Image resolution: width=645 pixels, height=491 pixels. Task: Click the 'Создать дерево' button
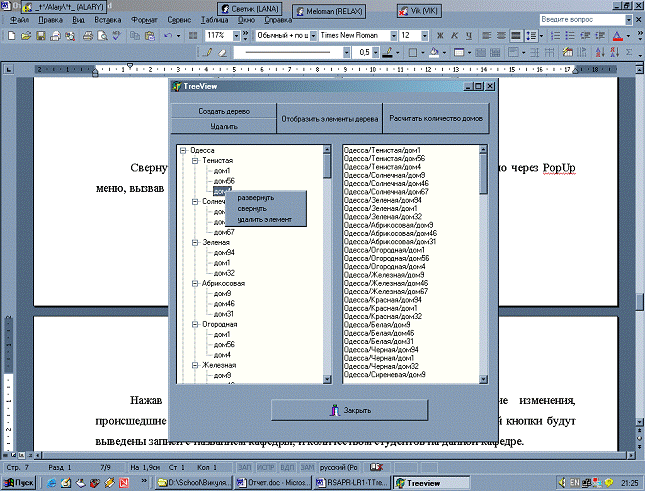[223, 110]
